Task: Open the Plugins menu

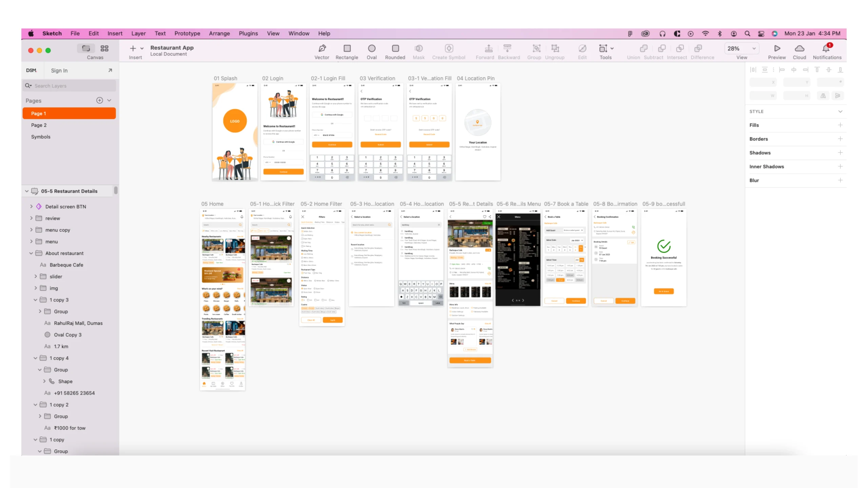Action: tap(248, 33)
